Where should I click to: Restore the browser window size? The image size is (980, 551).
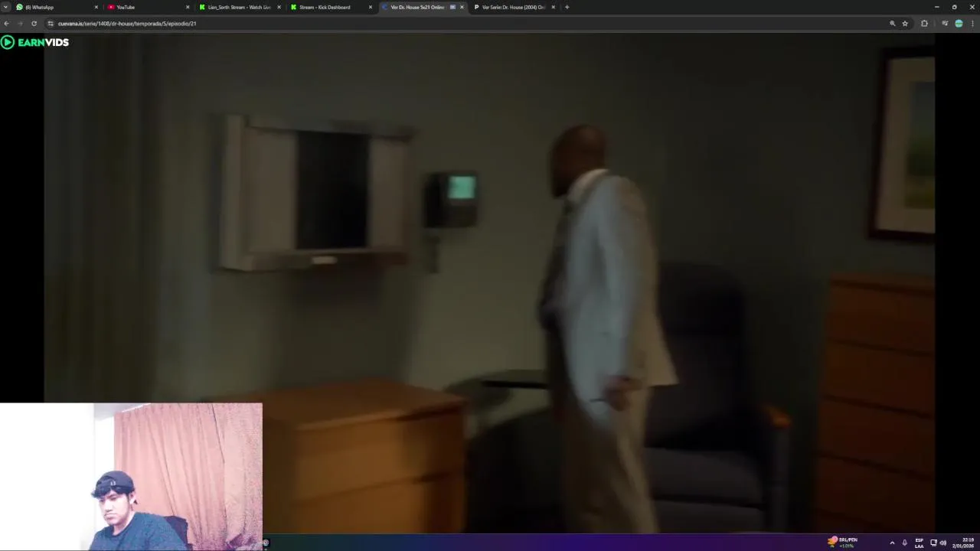[x=954, y=7]
